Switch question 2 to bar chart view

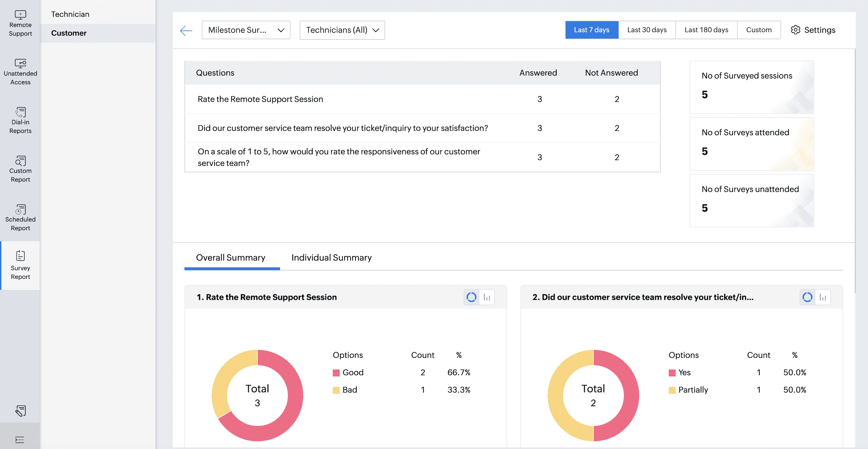click(823, 297)
